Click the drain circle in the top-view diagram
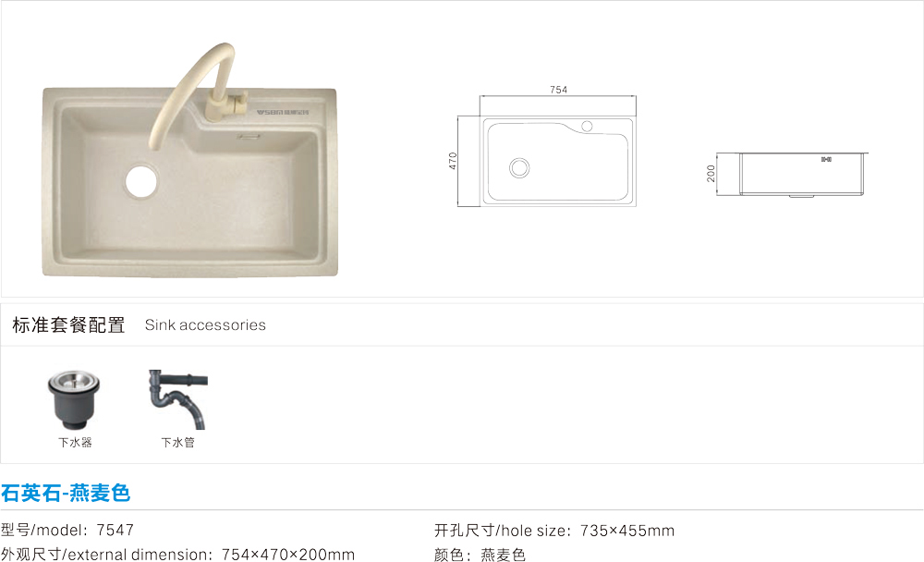This screenshot has width=924, height=562. (519, 167)
